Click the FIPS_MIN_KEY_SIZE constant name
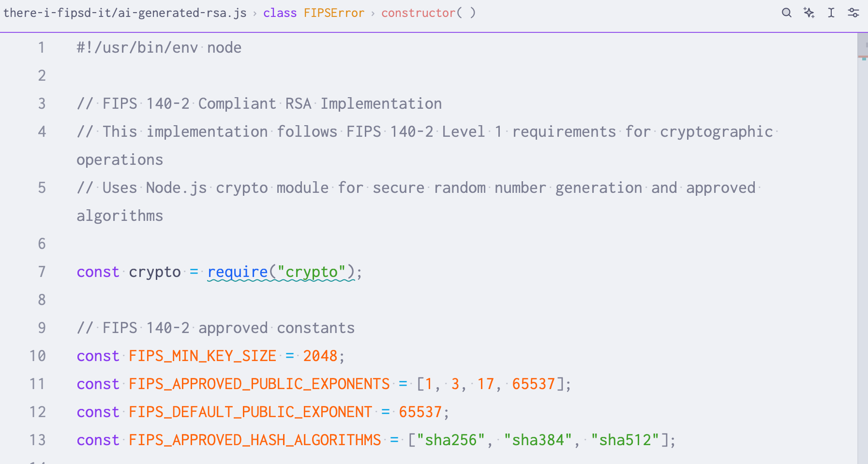The width and height of the screenshot is (868, 464). point(202,356)
